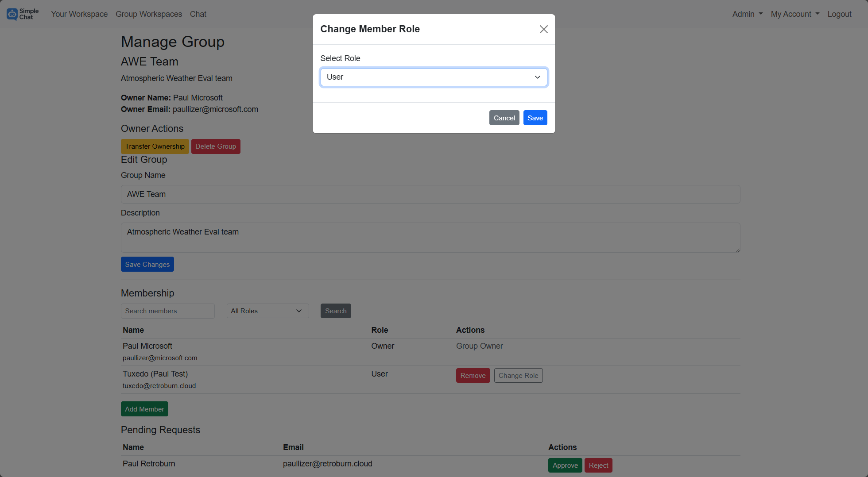Save changes to group details
The width and height of the screenshot is (868, 477).
tap(147, 264)
